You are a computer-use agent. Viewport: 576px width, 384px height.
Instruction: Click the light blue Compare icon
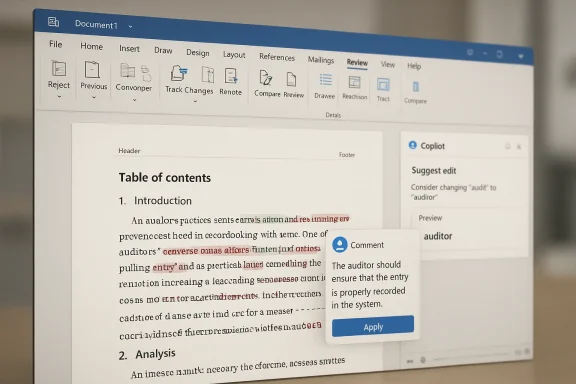[416, 87]
